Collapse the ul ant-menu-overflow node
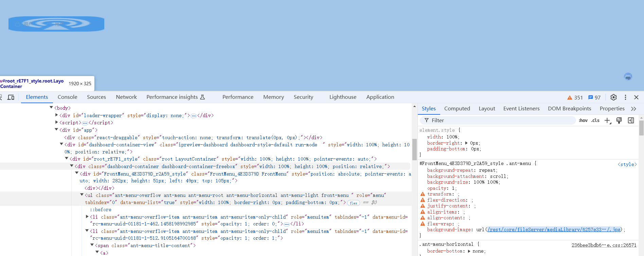644x256 pixels. click(82, 195)
